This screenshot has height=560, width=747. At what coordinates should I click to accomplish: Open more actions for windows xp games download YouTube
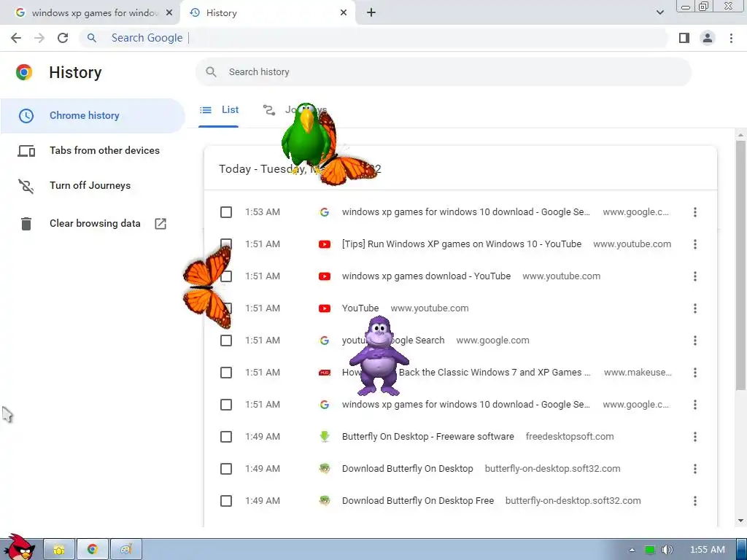point(695,276)
